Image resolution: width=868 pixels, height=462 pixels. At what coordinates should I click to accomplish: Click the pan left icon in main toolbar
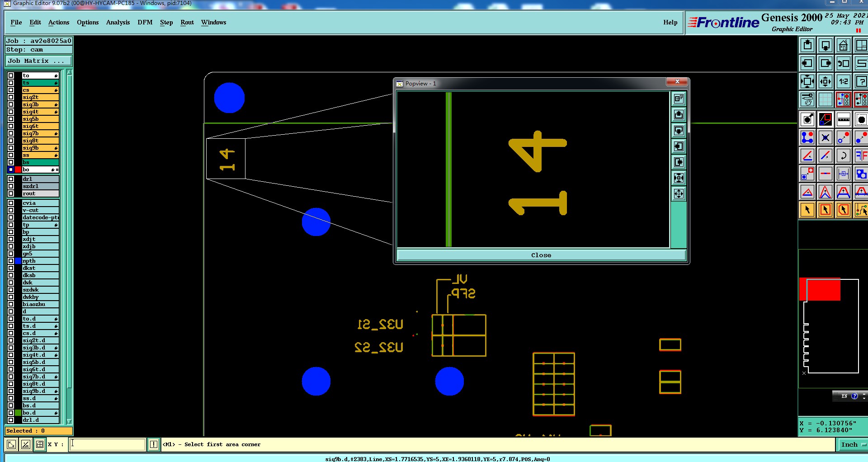[807, 63]
